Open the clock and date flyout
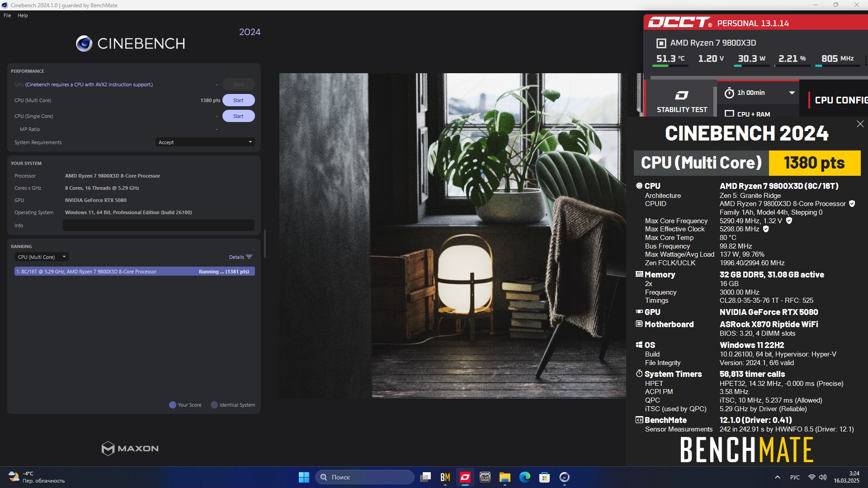The image size is (868, 488). (847, 477)
